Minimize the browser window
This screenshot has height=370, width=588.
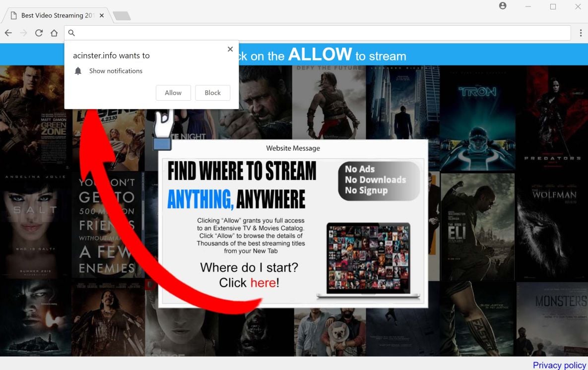tap(528, 6)
